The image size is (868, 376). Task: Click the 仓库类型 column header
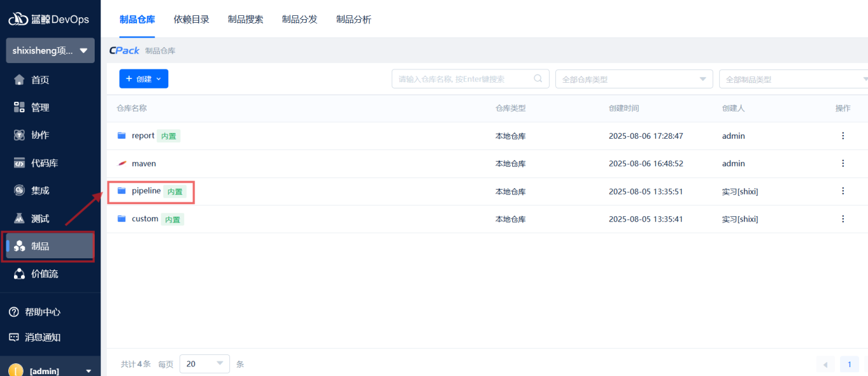tap(511, 108)
